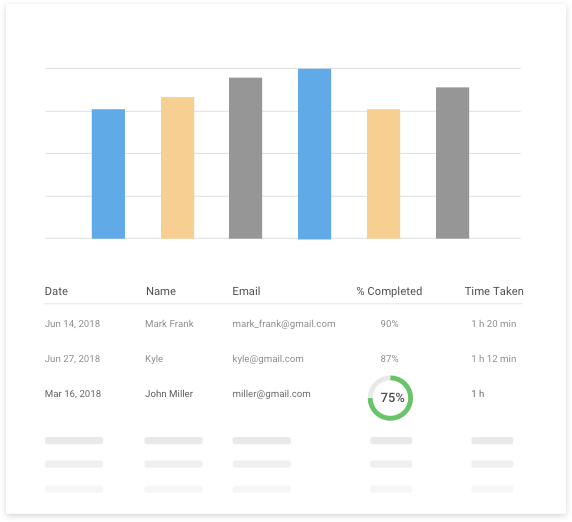The image size is (572, 522).
Task: Click the miller@gmail.com email
Action: pyautogui.click(x=271, y=394)
